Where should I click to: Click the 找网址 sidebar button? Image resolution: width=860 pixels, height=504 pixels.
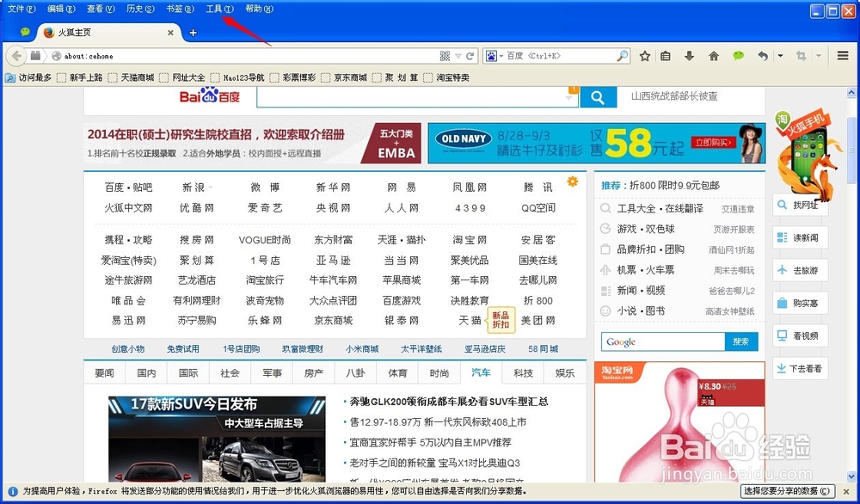pyautogui.click(x=800, y=205)
